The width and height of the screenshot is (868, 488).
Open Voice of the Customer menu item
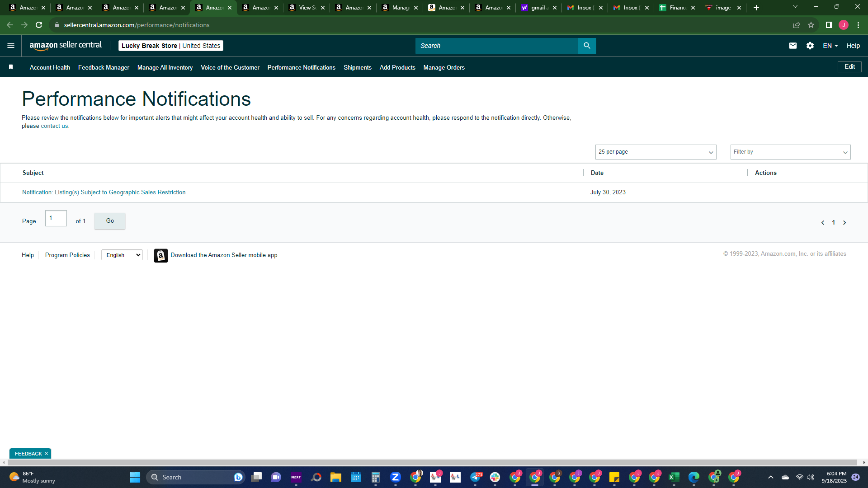230,67
